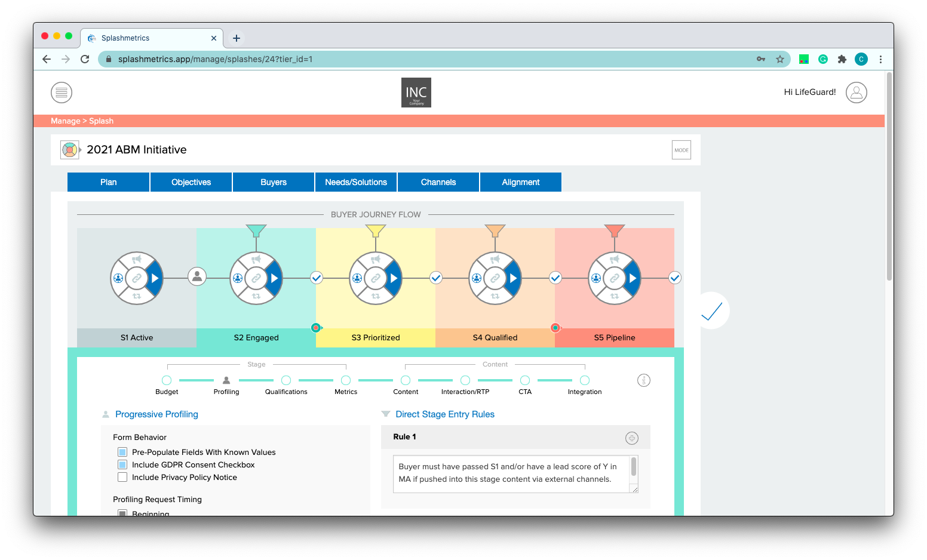Click the browser address bar
The width and height of the screenshot is (927, 560).
[x=444, y=59]
